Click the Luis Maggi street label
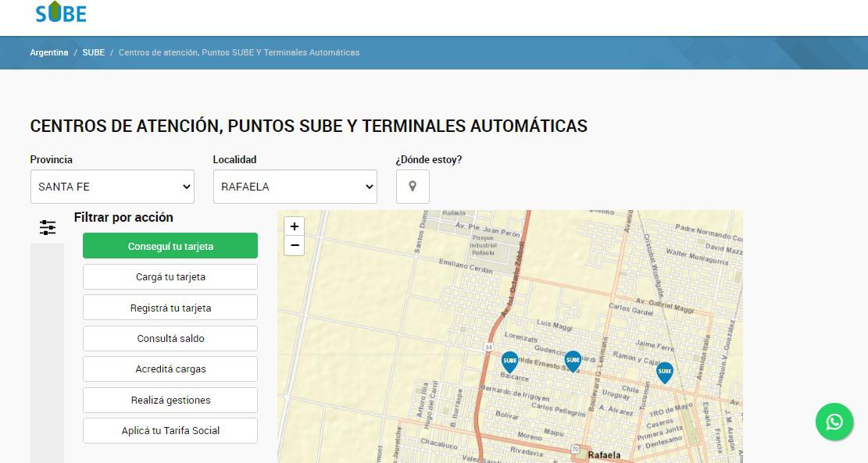The image size is (868, 463). (554, 326)
